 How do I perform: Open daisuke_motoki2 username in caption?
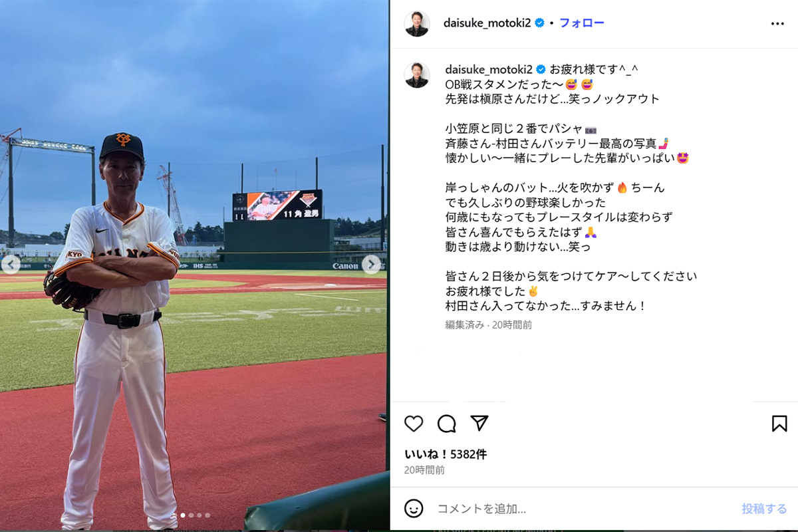pos(489,69)
